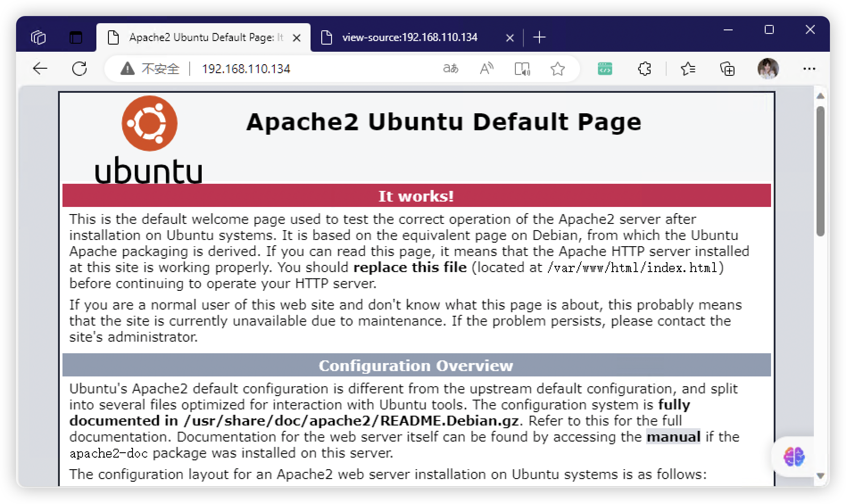
Task: Focus the address bar showing 192.168.110.134
Action: click(x=246, y=69)
